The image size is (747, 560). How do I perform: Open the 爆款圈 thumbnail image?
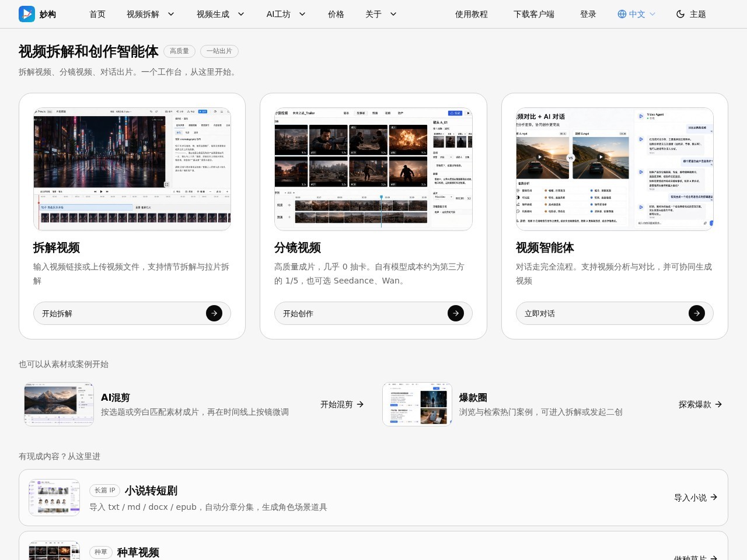click(417, 404)
